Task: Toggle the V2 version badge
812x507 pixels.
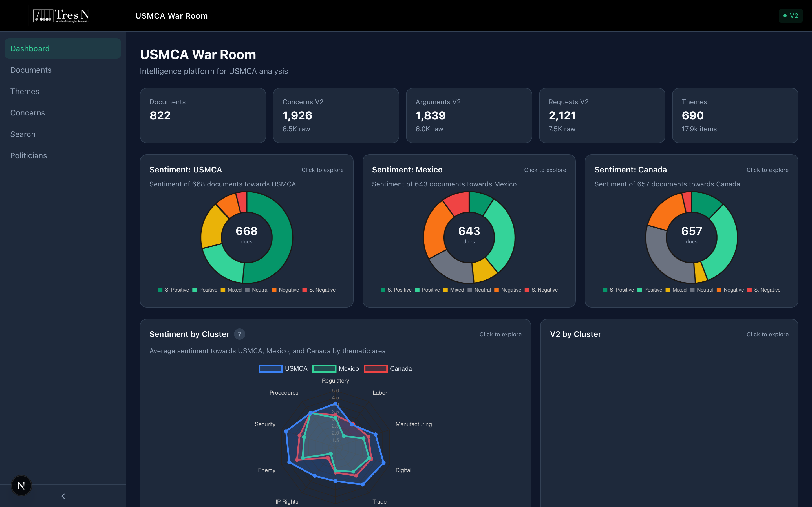Action: click(x=790, y=16)
